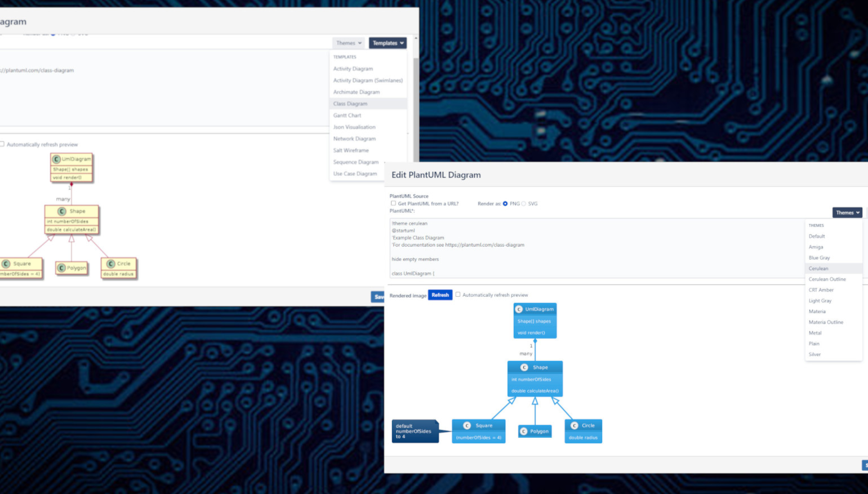Select the Class Diagram template
The image size is (868, 494).
(350, 104)
